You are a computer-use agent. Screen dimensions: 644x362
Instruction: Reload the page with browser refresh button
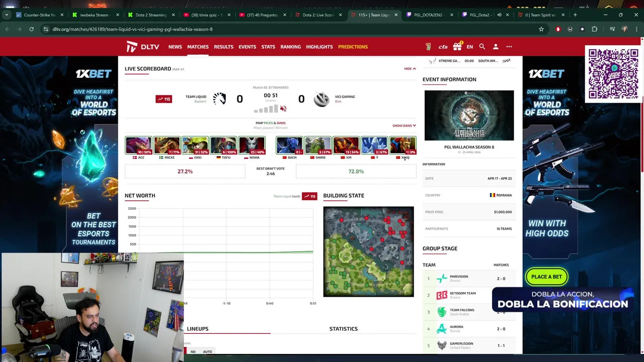tap(31, 29)
